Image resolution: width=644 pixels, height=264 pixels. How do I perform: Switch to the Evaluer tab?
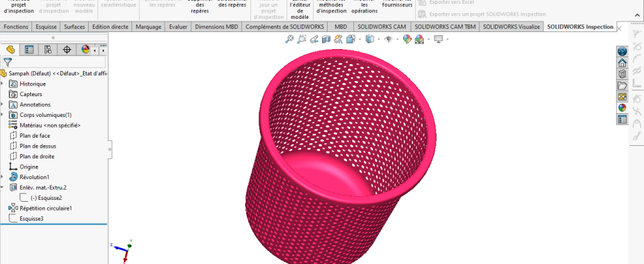coord(178,26)
